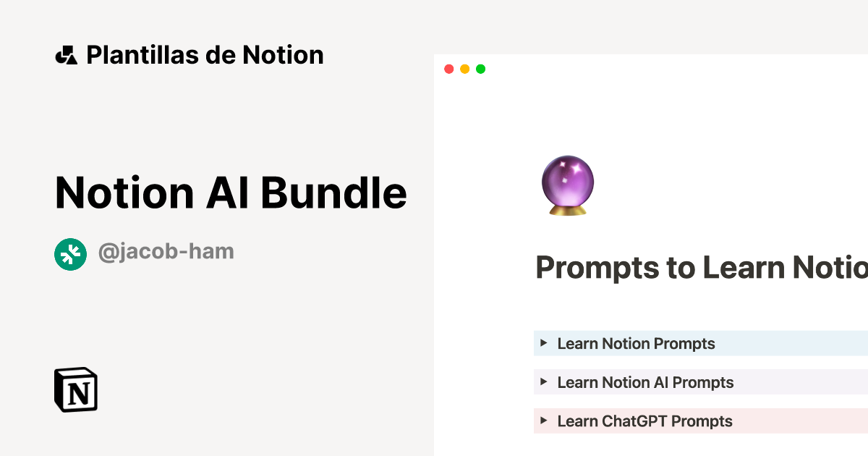Expand the Learn ChatGPT Prompts toggle
Image resolution: width=868 pixels, height=456 pixels.
pyautogui.click(x=544, y=421)
